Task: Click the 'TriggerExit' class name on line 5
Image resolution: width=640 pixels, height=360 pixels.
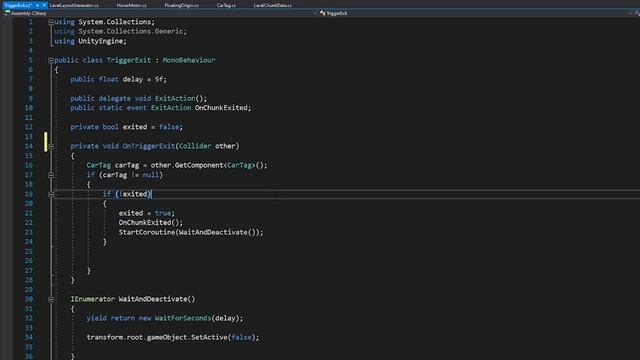Action: 129,60
